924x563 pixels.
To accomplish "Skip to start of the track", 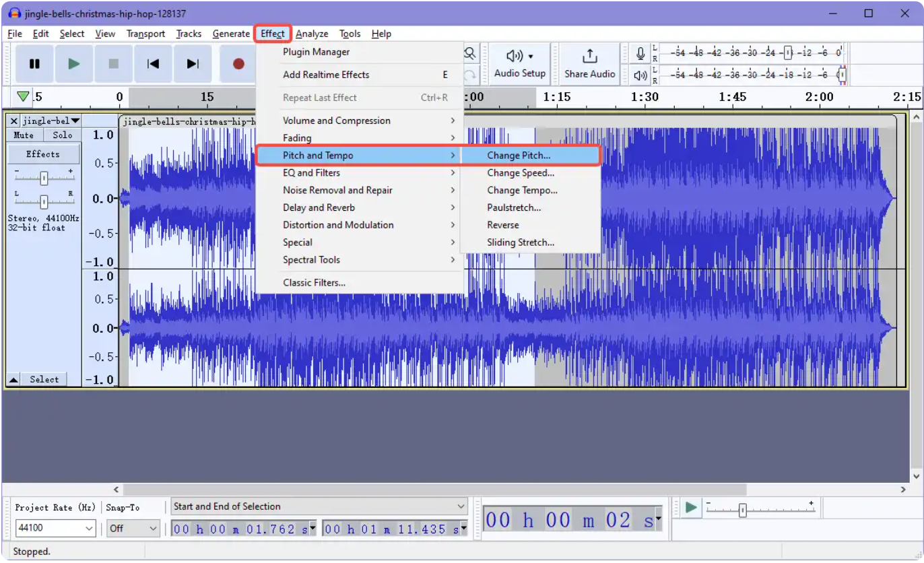I will pyautogui.click(x=154, y=64).
